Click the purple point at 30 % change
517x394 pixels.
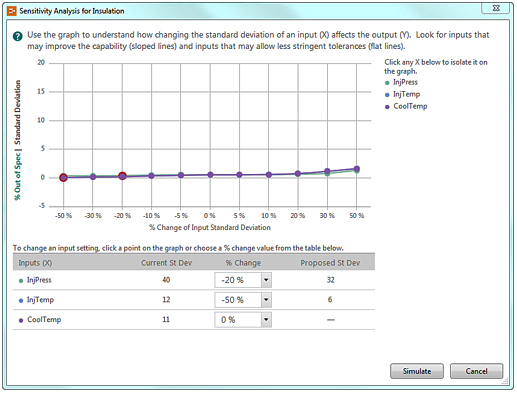(327, 171)
